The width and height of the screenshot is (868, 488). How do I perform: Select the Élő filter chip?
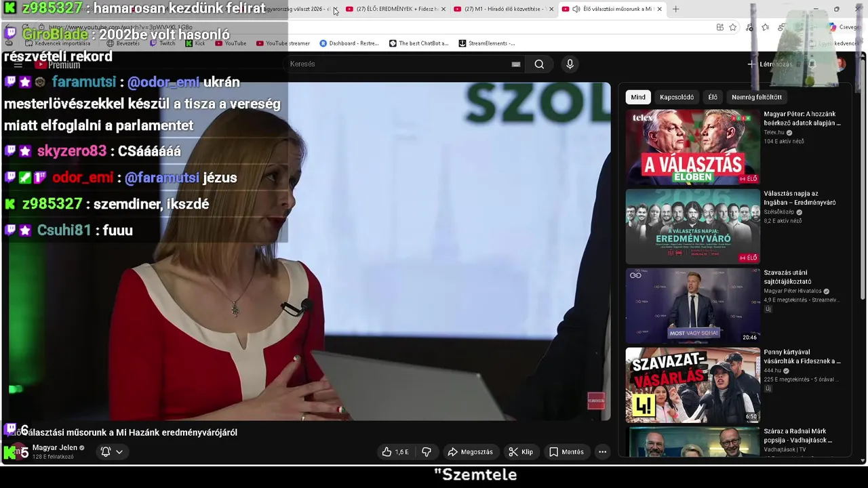click(713, 97)
